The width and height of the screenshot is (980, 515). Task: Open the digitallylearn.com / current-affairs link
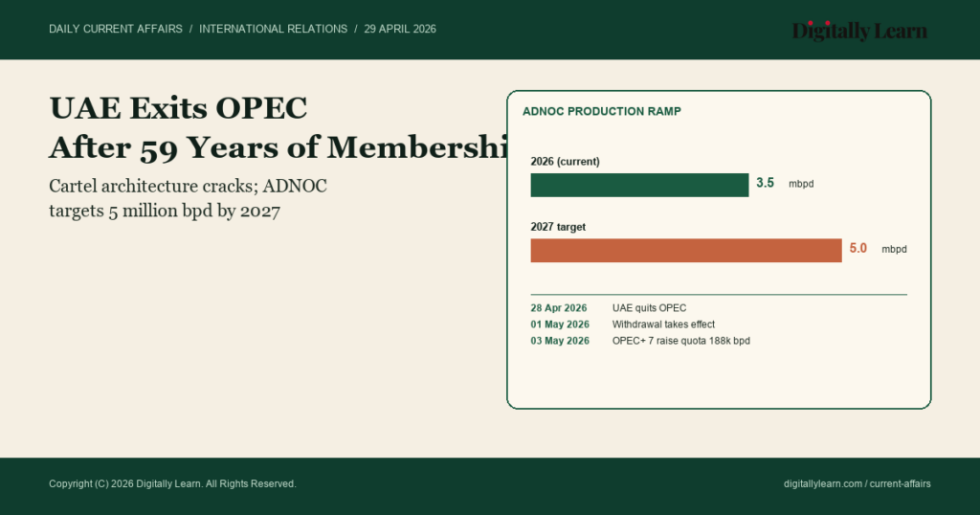pos(857,483)
